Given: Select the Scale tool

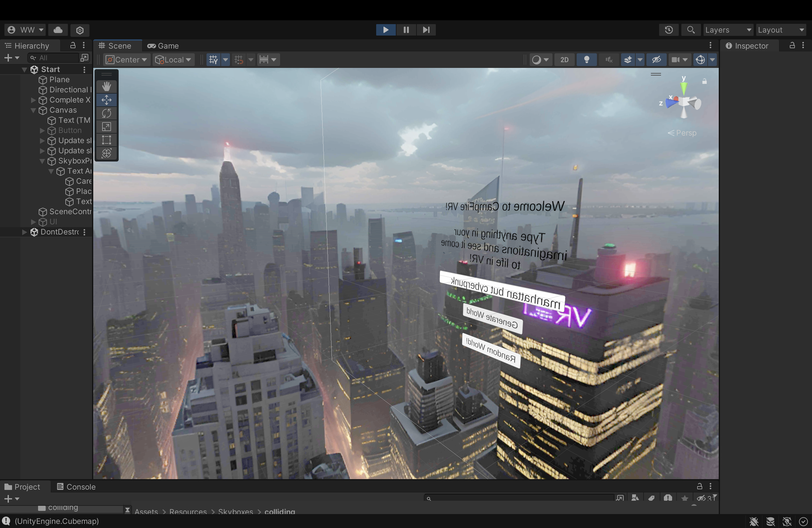Looking at the screenshot, I should point(107,127).
